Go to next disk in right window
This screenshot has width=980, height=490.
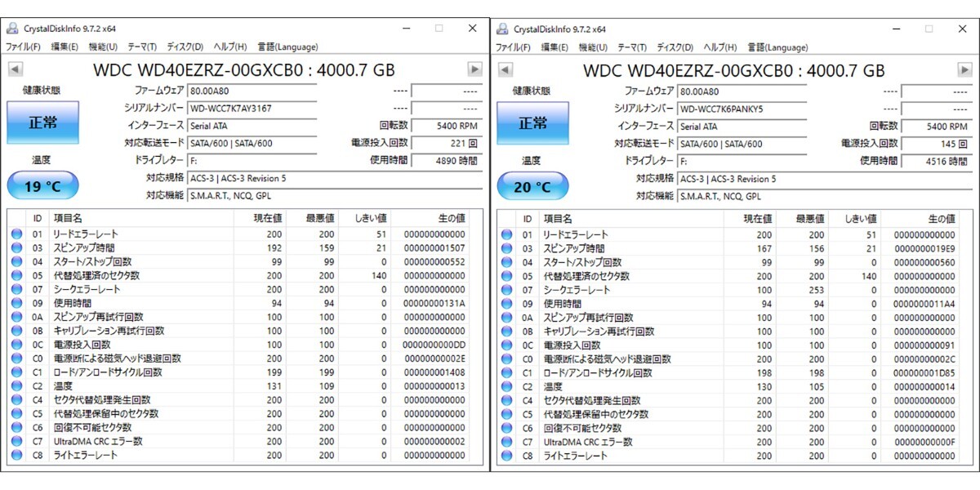tap(964, 69)
